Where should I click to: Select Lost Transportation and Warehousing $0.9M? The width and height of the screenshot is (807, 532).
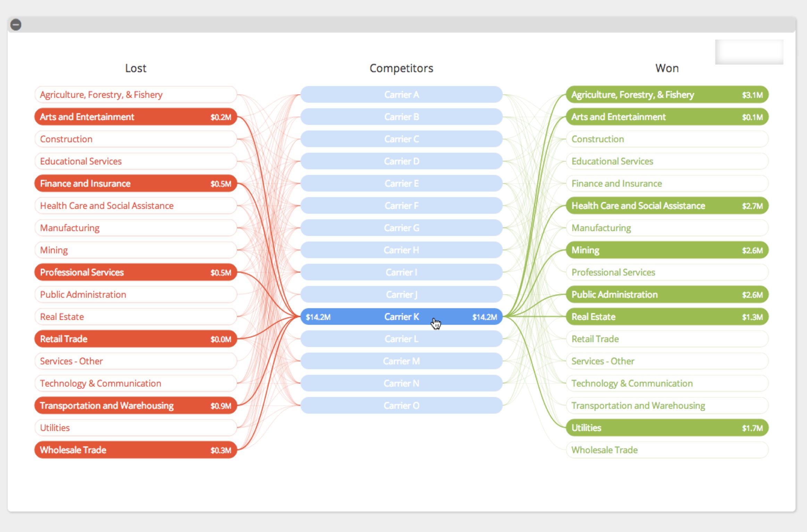(135, 406)
